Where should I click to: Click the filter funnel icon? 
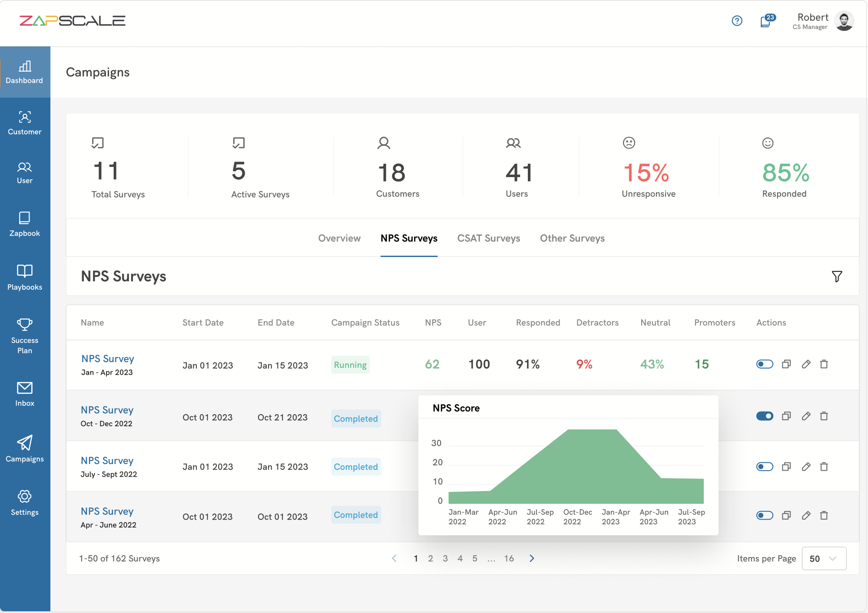click(x=837, y=277)
